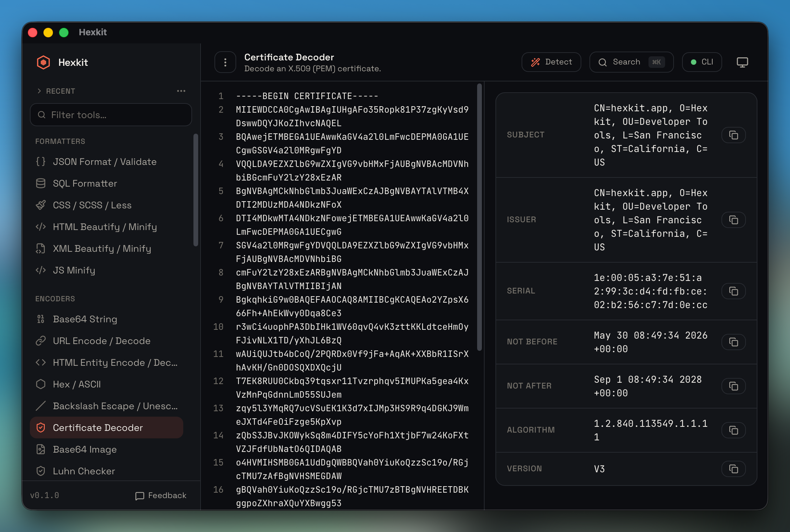
Task: Click the JS Minify code icon
Action: tap(41, 270)
